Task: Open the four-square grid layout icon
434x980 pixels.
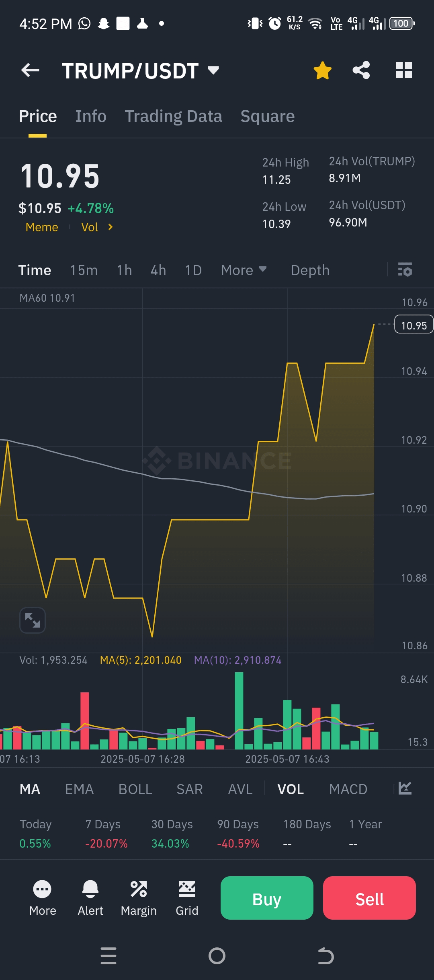Action: click(403, 70)
